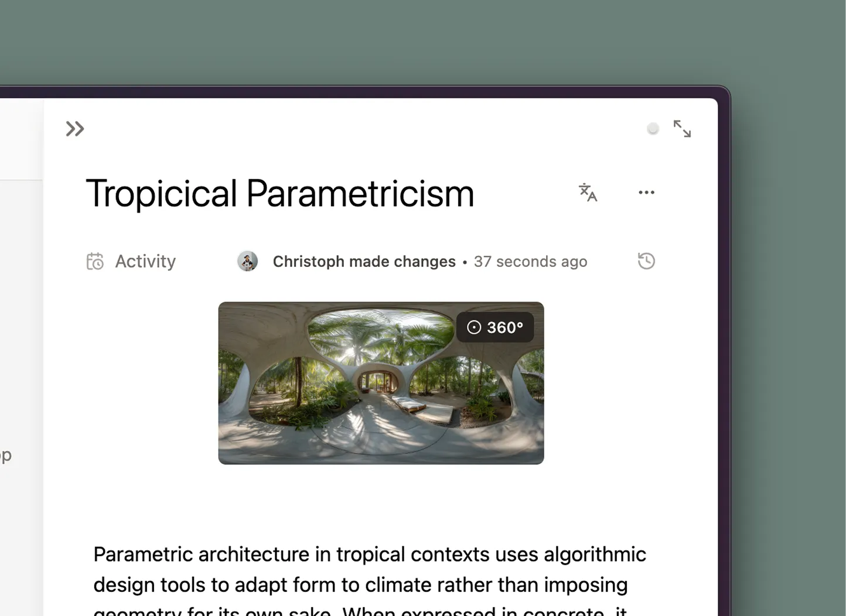Open the Translate page icon
The image size is (846, 616).
pos(588,193)
